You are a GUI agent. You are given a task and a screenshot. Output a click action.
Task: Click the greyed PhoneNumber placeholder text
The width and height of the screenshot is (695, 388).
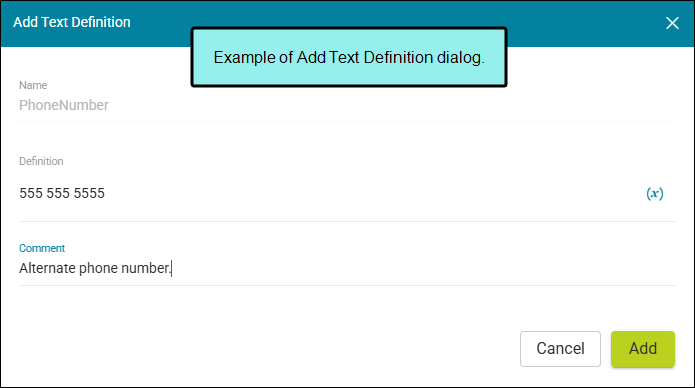click(x=64, y=106)
